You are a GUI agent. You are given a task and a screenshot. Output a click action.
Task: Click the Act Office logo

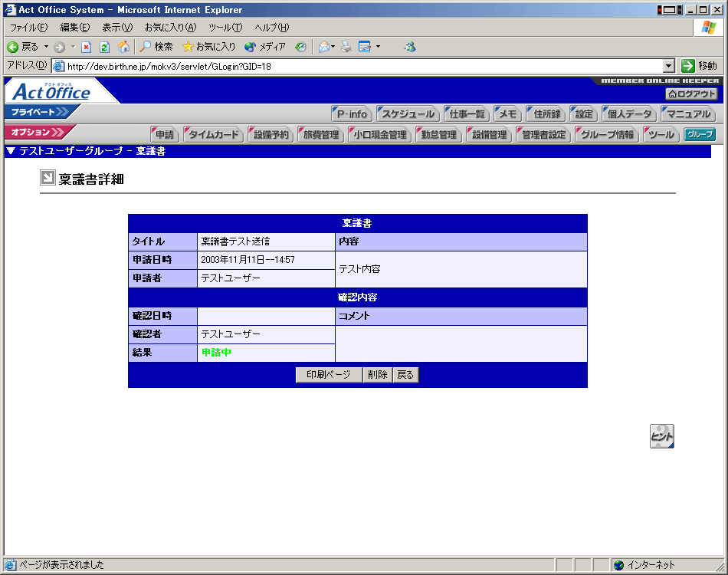[52, 92]
